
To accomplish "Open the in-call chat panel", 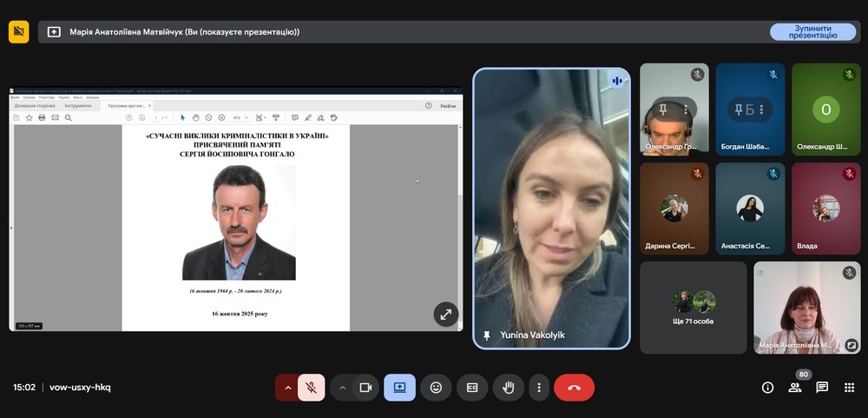I will (822, 388).
